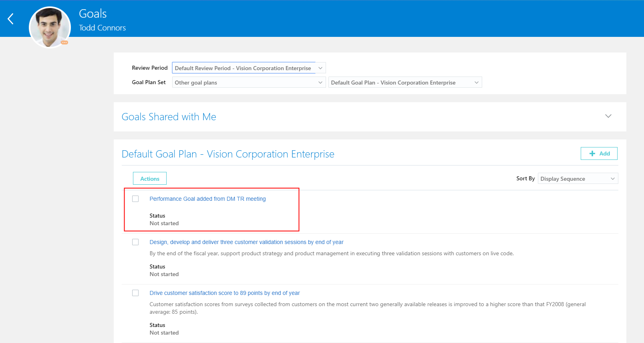Click the Goals Shared with Me heading
This screenshot has width=644, height=343.
(x=169, y=117)
